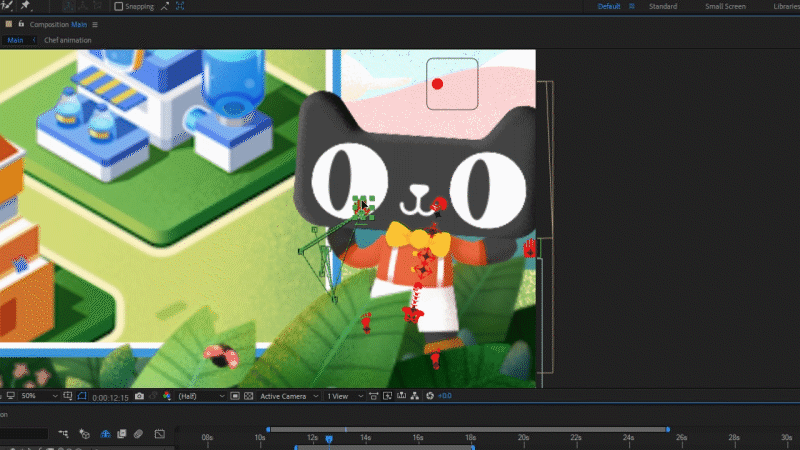Screen dimensions: 800x450
Task: Toggle hide shy layers switch
Action: pyautogui.click(x=105, y=434)
